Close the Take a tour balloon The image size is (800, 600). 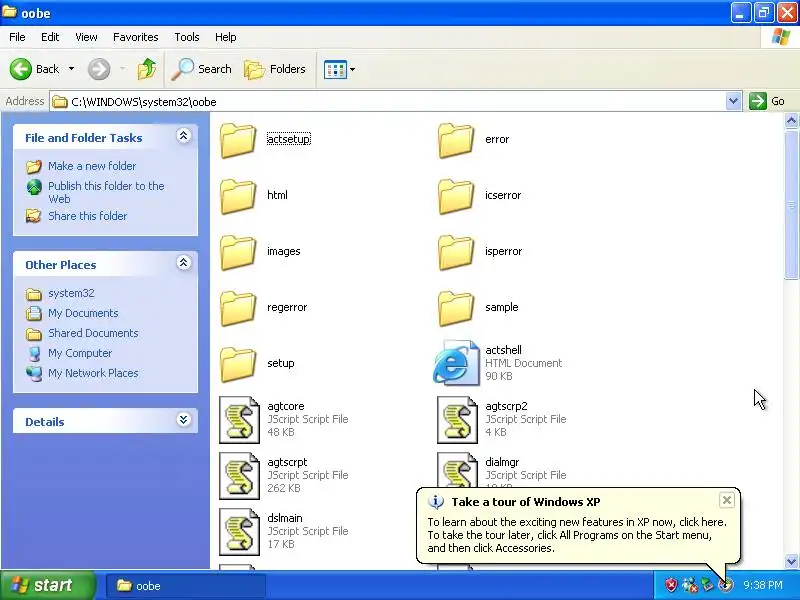[727, 500]
